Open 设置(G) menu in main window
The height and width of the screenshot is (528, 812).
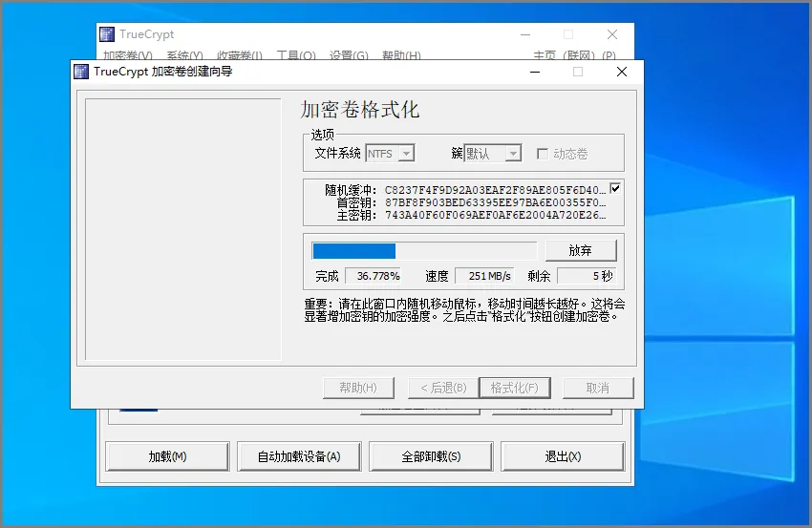point(349,55)
